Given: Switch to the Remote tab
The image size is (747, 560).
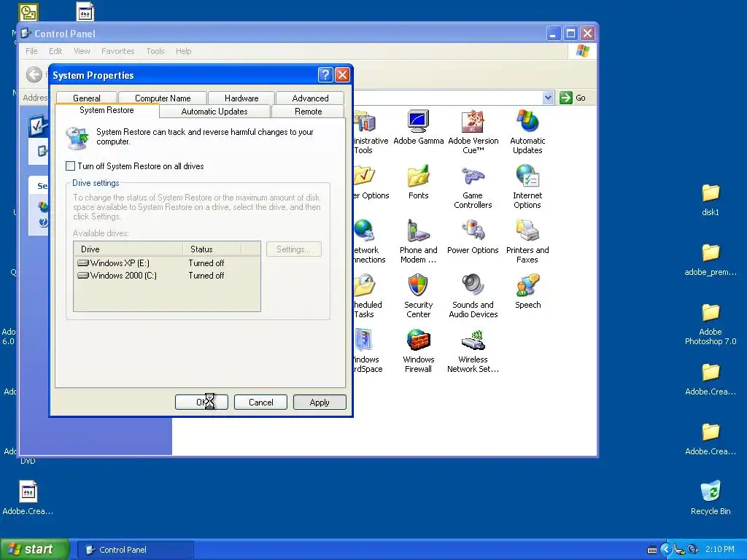Looking at the screenshot, I should pos(309,112).
